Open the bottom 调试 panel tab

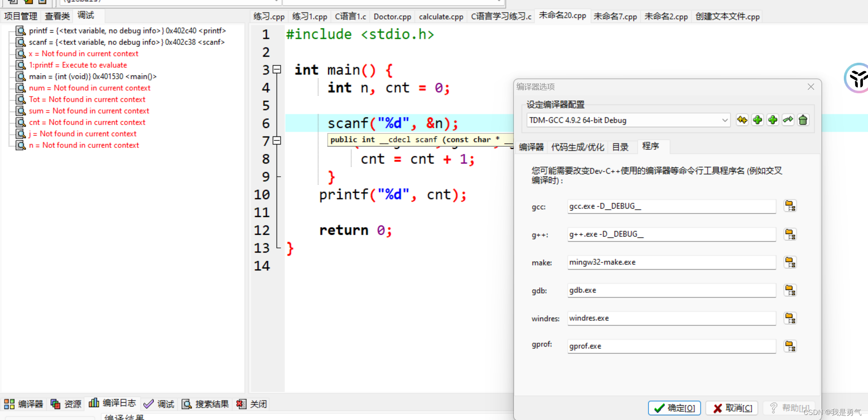click(x=159, y=404)
